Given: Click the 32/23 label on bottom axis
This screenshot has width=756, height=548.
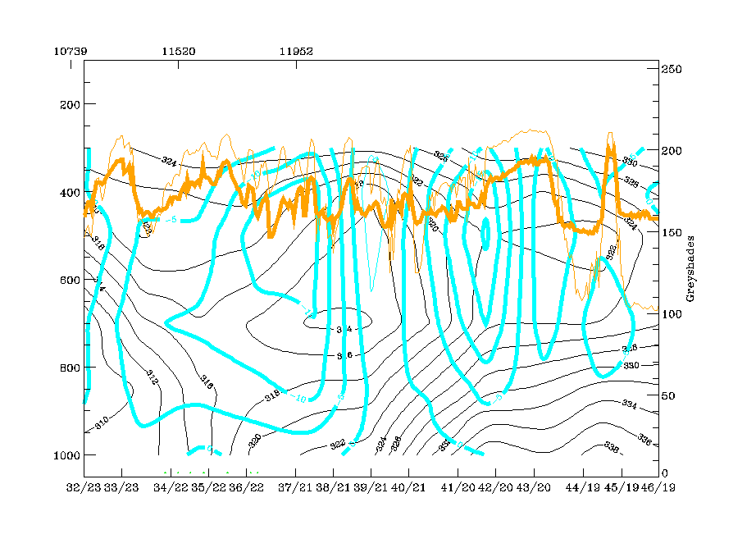Looking at the screenshot, I should 82,487.
